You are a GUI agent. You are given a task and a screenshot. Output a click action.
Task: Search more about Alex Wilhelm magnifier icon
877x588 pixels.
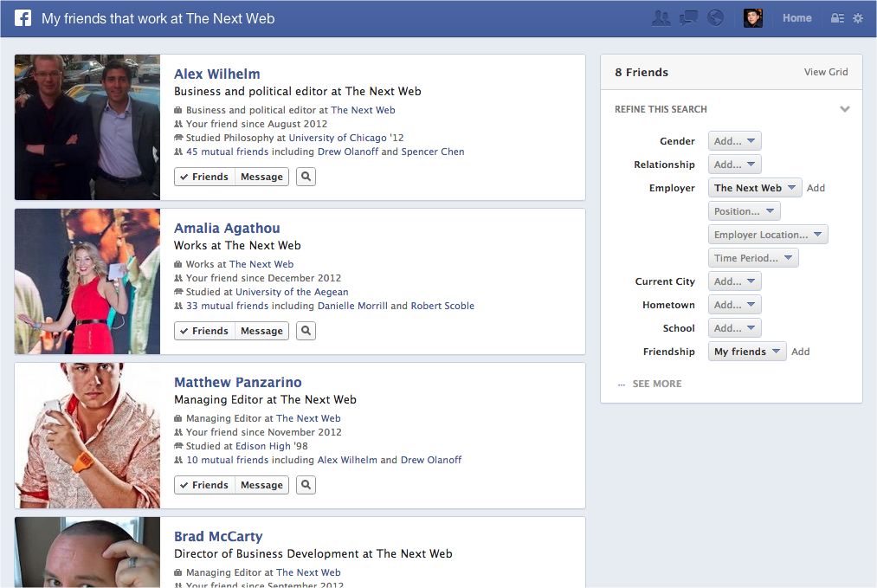point(306,177)
